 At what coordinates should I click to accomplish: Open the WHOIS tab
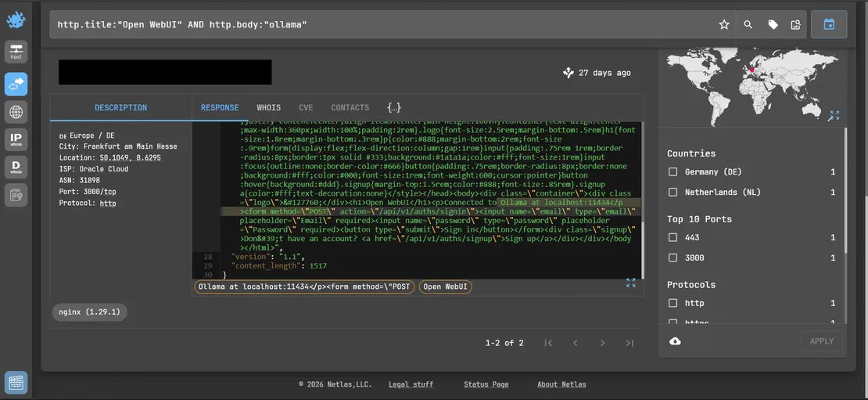(x=268, y=107)
